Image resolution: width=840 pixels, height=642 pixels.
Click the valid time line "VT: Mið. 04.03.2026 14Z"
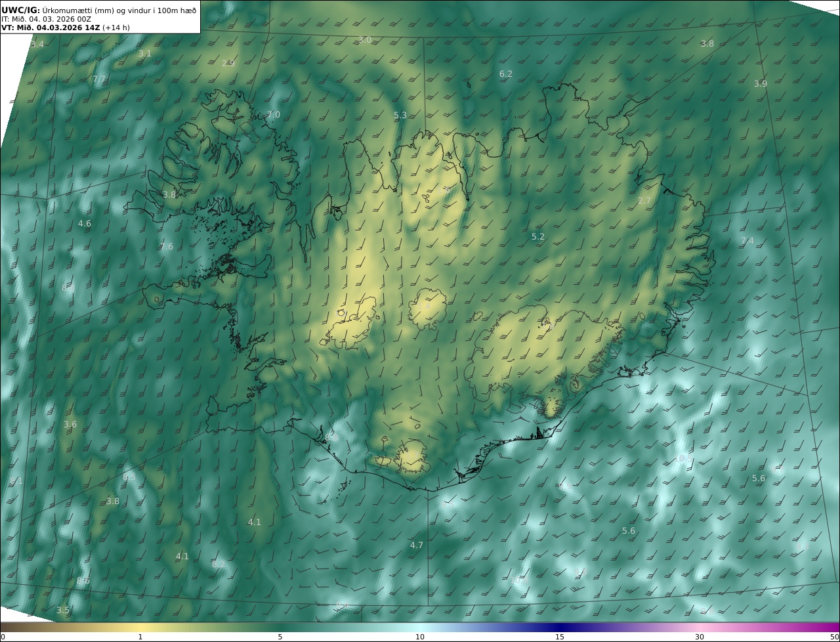[x=50, y=28]
